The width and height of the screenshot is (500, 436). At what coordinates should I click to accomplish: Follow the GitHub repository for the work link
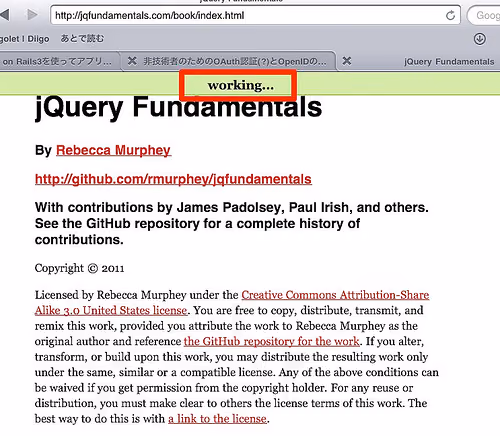click(272, 341)
